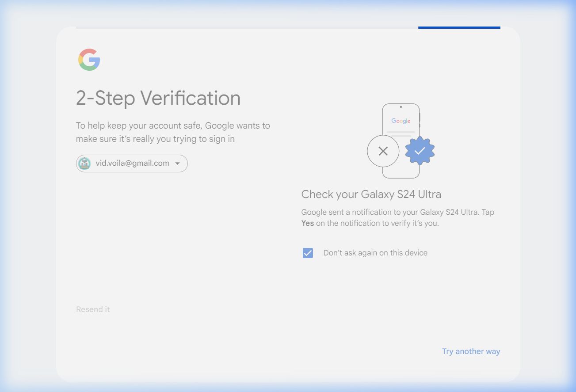
Task: Toggle via "Don't ask again on this device" label
Action: point(375,253)
